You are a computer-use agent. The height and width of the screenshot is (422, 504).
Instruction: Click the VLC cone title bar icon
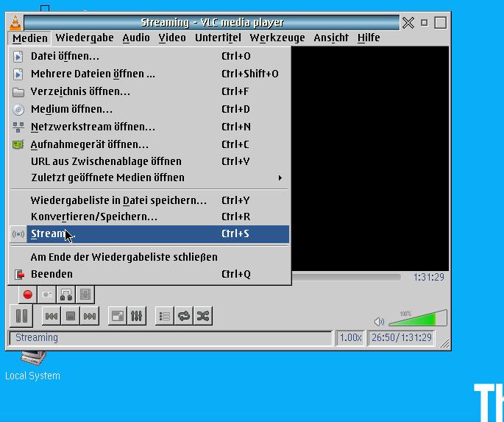click(x=15, y=23)
